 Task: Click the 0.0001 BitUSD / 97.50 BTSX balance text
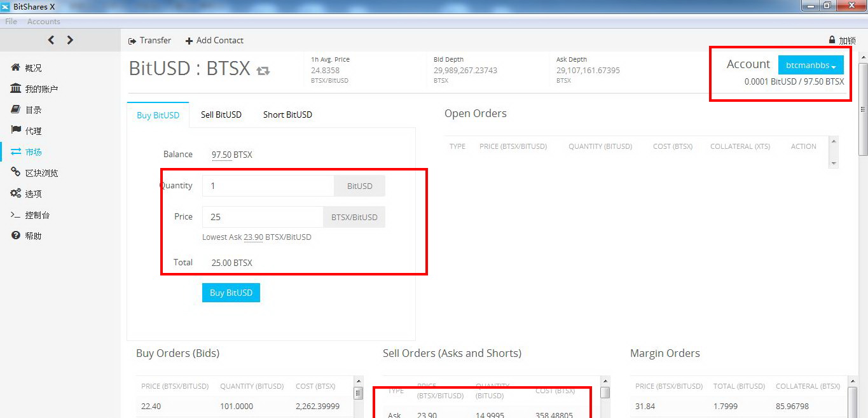point(794,81)
